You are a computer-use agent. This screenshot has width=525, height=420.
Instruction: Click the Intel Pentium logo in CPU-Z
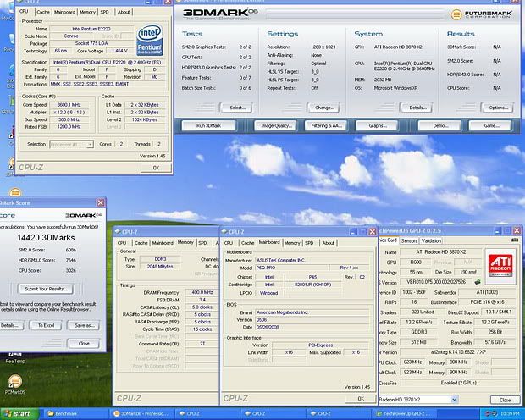tap(150, 40)
